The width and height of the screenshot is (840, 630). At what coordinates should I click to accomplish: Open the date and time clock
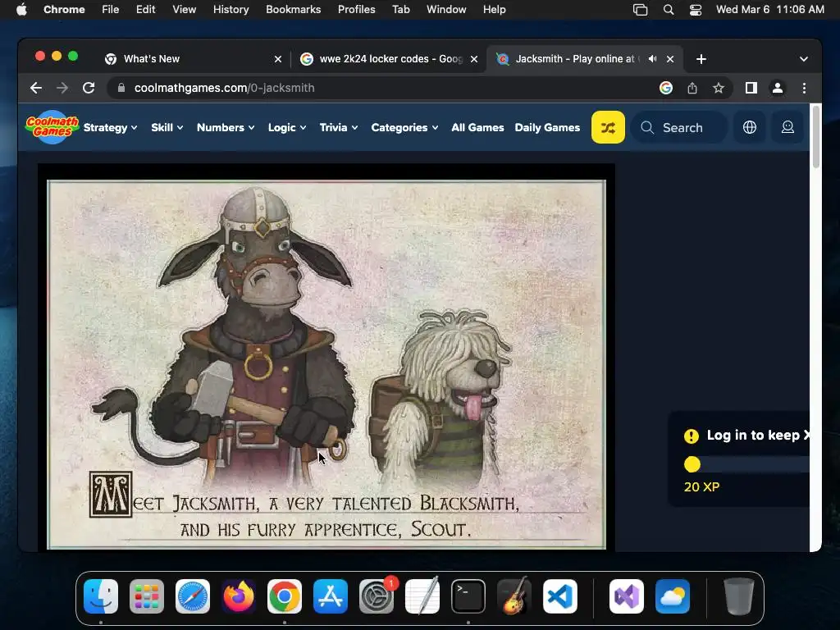pos(769,10)
